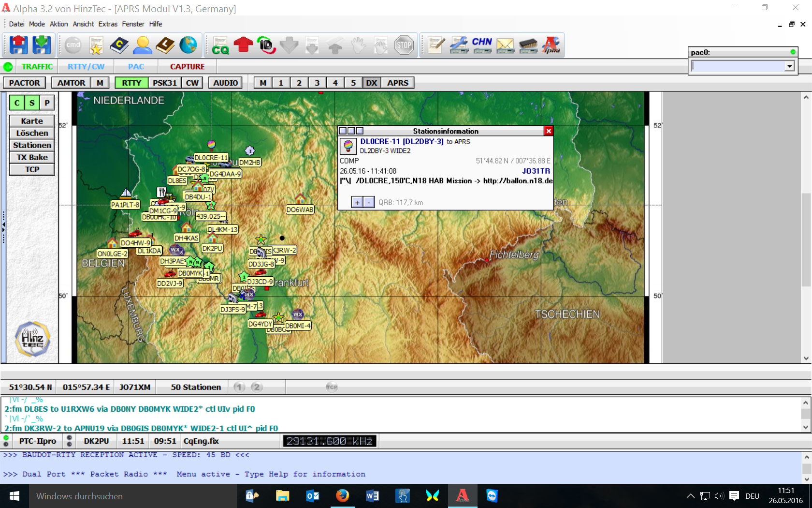Open the Extras menu
812x508 pixels.
tap(108, 24)
